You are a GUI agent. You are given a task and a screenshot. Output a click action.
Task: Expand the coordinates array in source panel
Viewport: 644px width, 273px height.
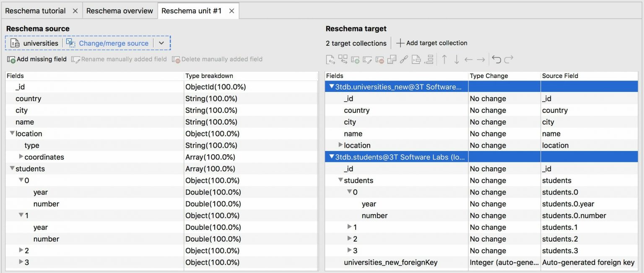[21, 157]
